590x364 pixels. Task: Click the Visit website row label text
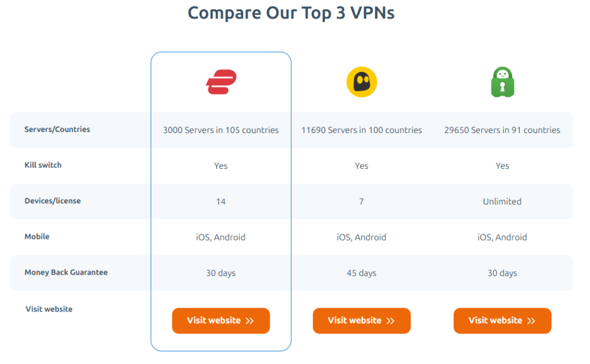(49, 309)
